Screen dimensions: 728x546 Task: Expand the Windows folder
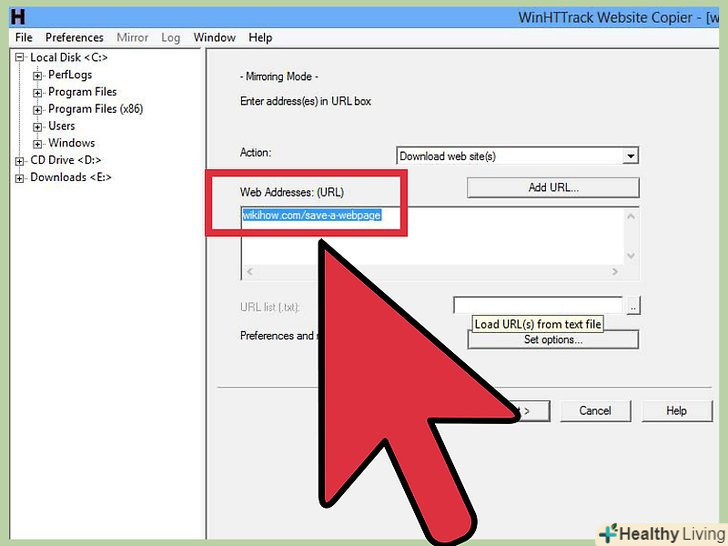(37, 144)
